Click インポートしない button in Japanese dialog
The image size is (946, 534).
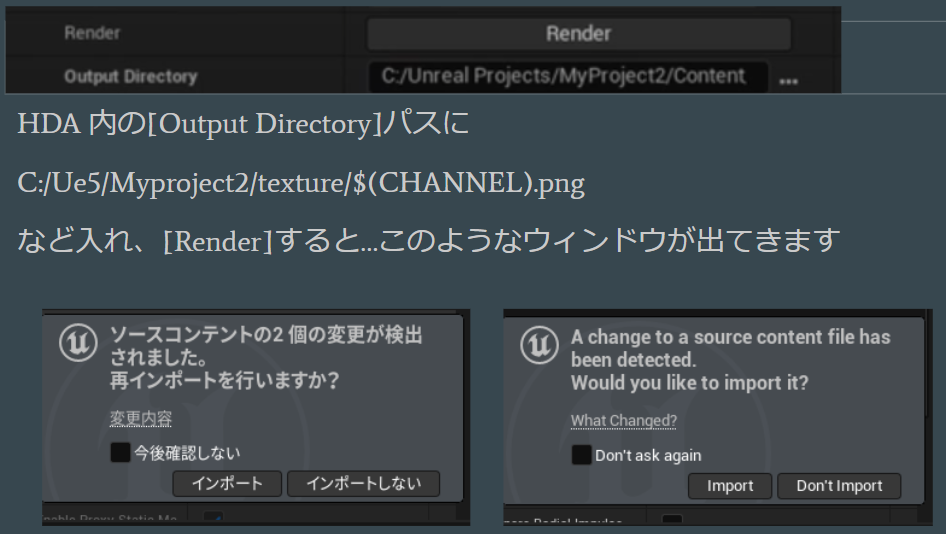pos(363,483)
